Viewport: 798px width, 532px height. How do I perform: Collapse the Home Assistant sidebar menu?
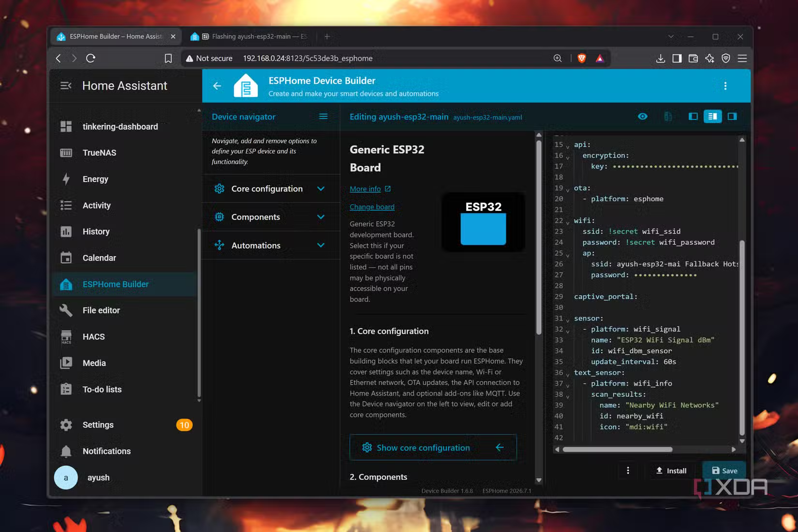(66, 86)
